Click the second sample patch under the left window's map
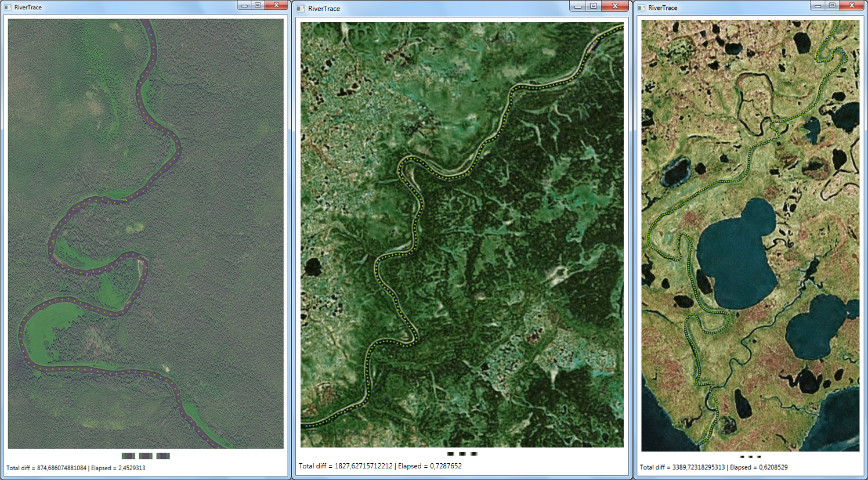868x480 pixels. point(146,456)
